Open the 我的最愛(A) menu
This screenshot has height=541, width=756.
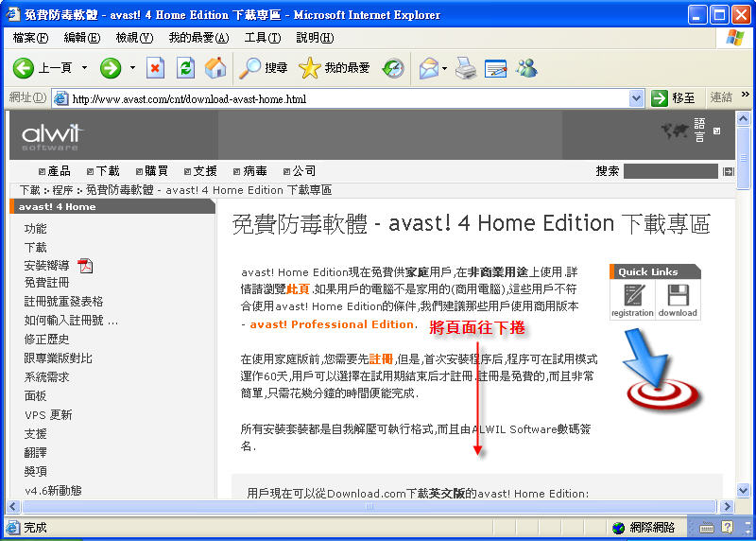point(198,38)
